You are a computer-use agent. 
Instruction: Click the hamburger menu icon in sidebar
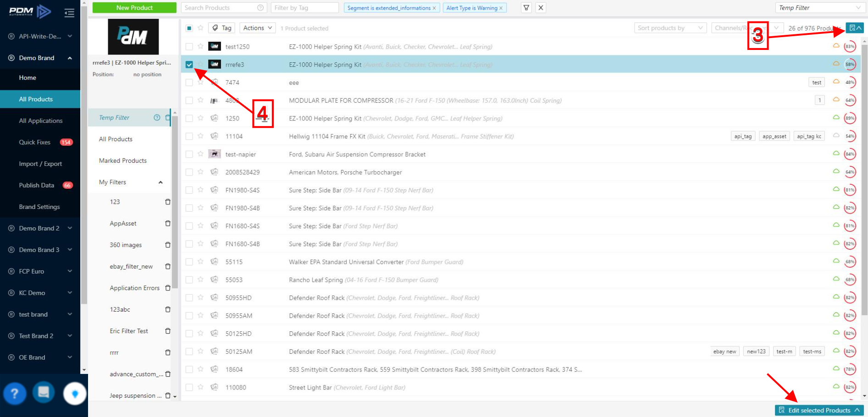[69, 13]
